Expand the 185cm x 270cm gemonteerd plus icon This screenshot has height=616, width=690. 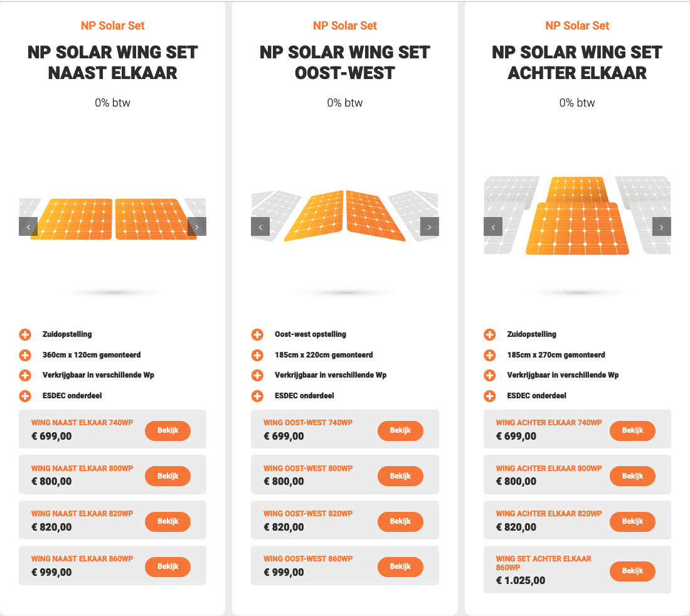490,356
